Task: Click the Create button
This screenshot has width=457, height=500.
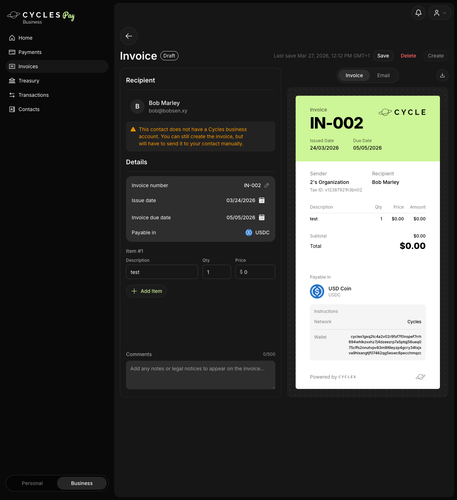Action: pos(436,56)
